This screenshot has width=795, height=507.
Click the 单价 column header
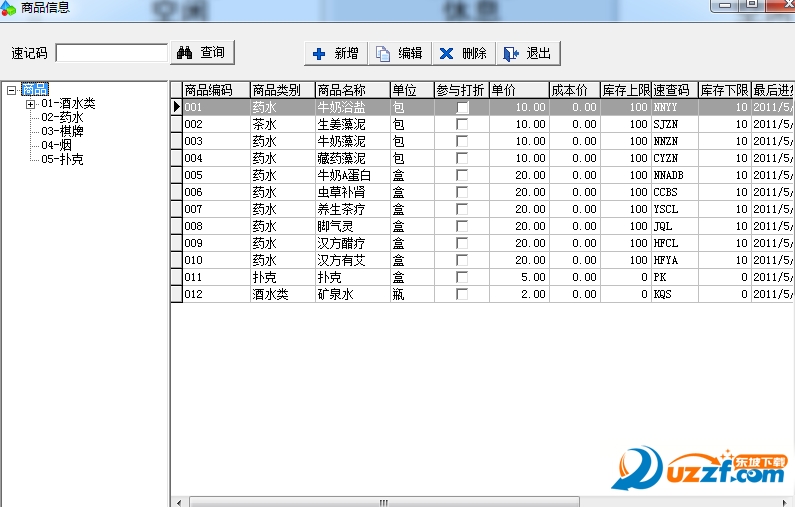point(519,90)
